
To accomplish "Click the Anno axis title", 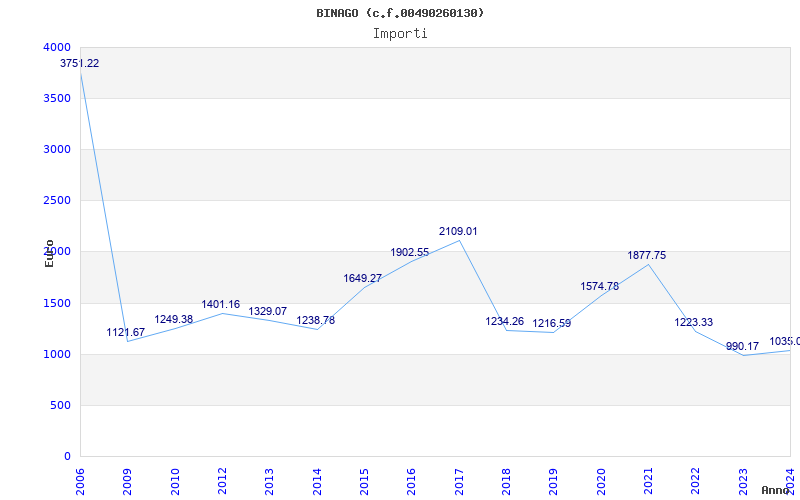I will coord(776,491).
